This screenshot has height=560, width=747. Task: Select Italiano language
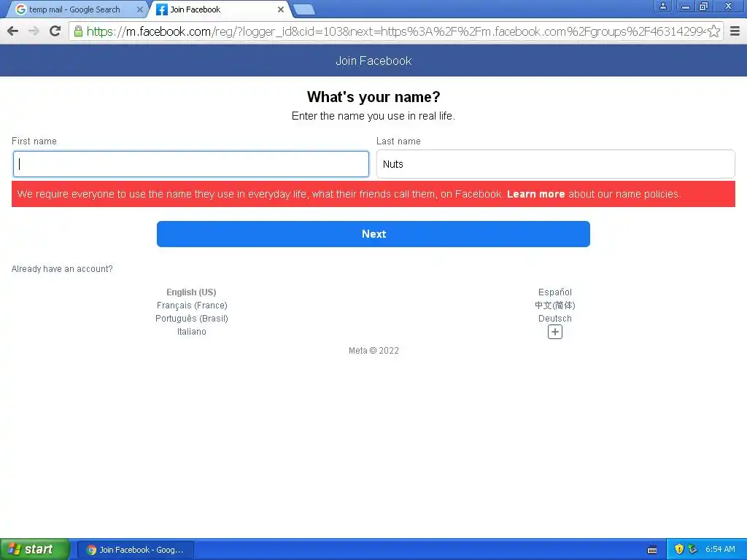[x=192, y=332]
